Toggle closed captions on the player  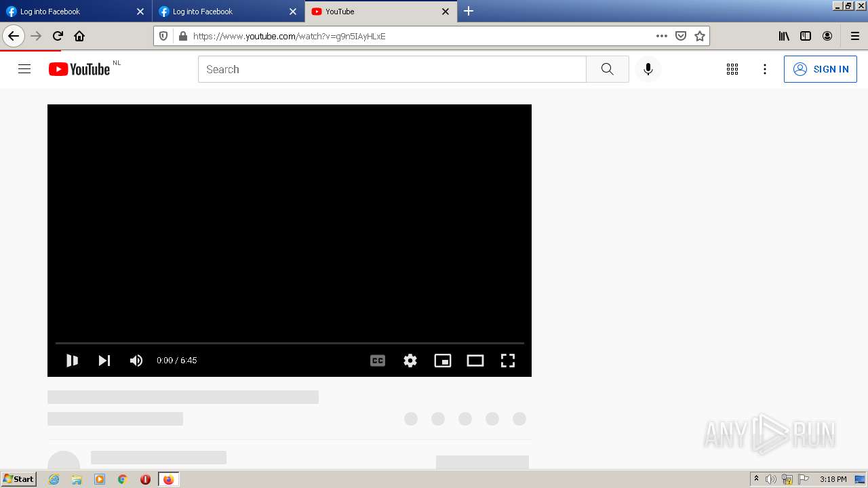click(378, 361)
